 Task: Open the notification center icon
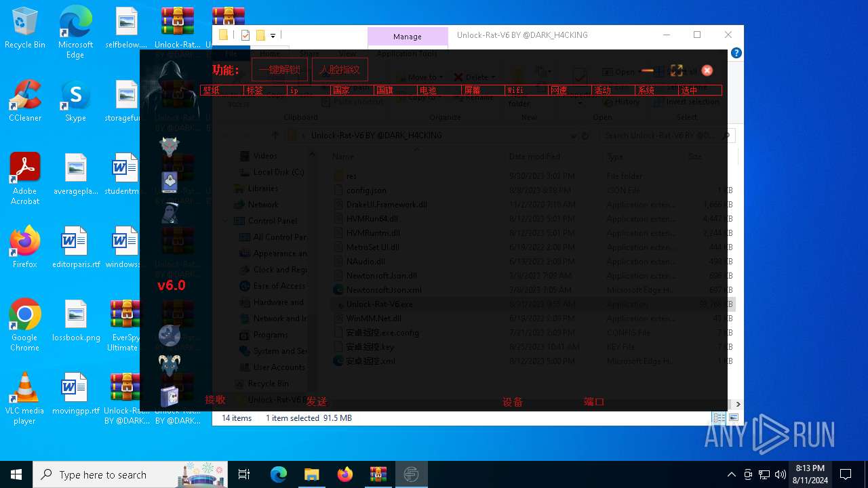pyautogui.click(x=846, y=474)
